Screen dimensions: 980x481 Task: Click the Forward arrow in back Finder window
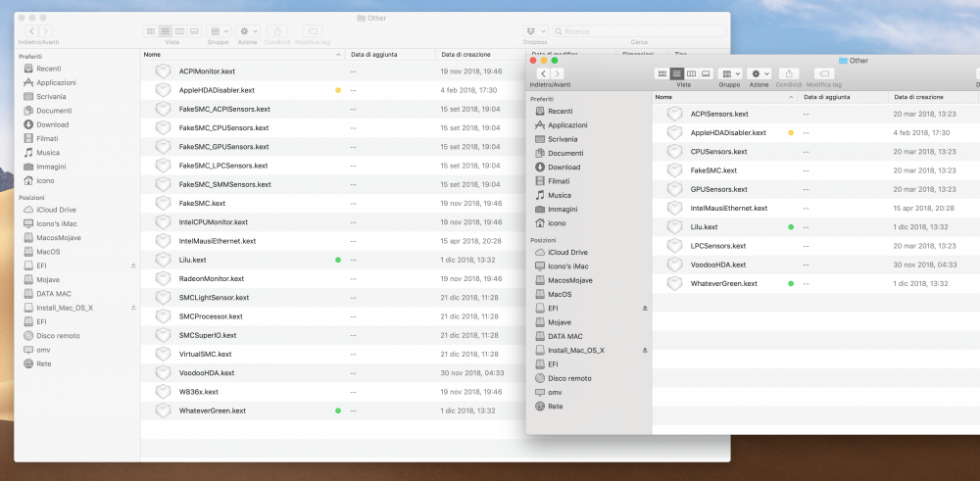(46, 31)
